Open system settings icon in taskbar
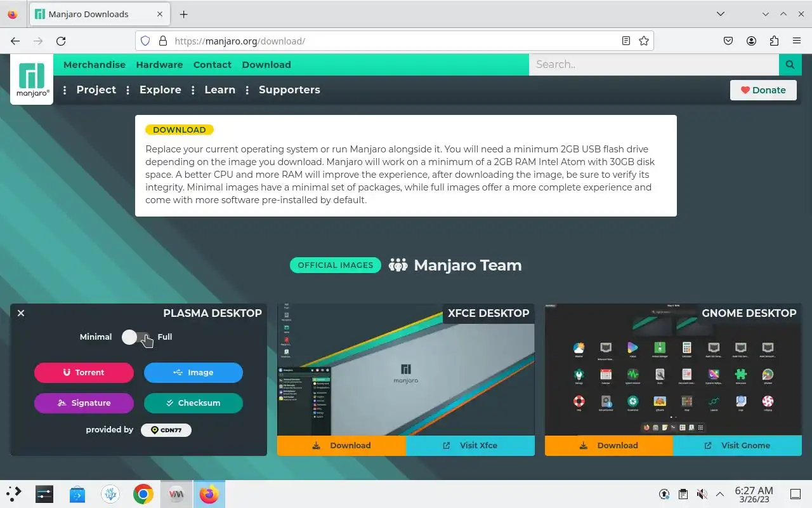The height and width of the screenshot is (508, 812). (44, 494)
